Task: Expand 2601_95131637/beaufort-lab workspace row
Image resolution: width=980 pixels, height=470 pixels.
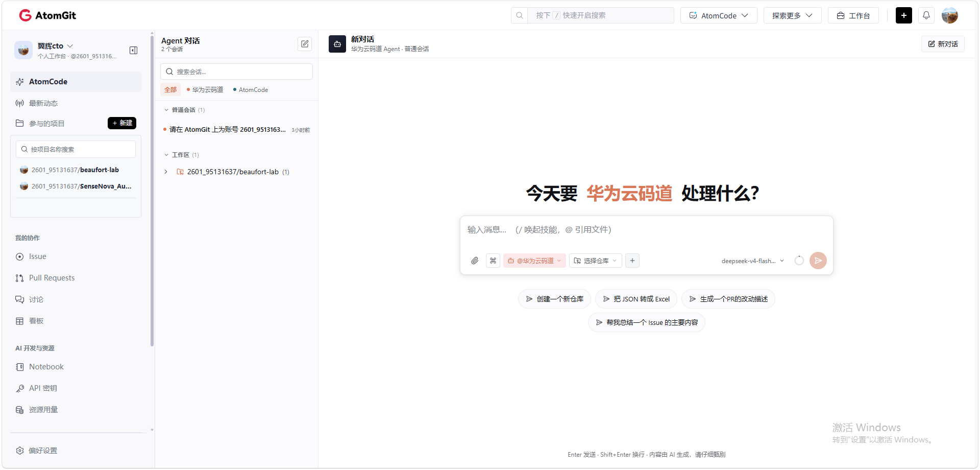Action: tap(166, 172)
